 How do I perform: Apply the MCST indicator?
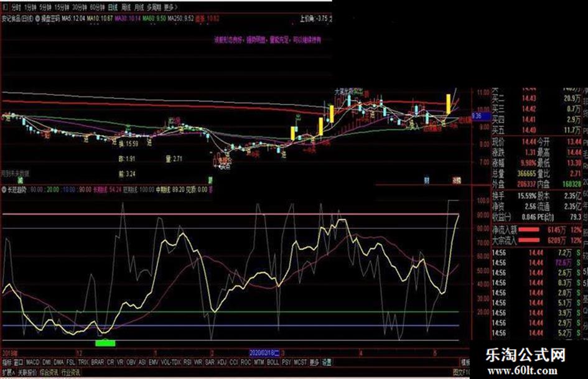pos(301,362)
